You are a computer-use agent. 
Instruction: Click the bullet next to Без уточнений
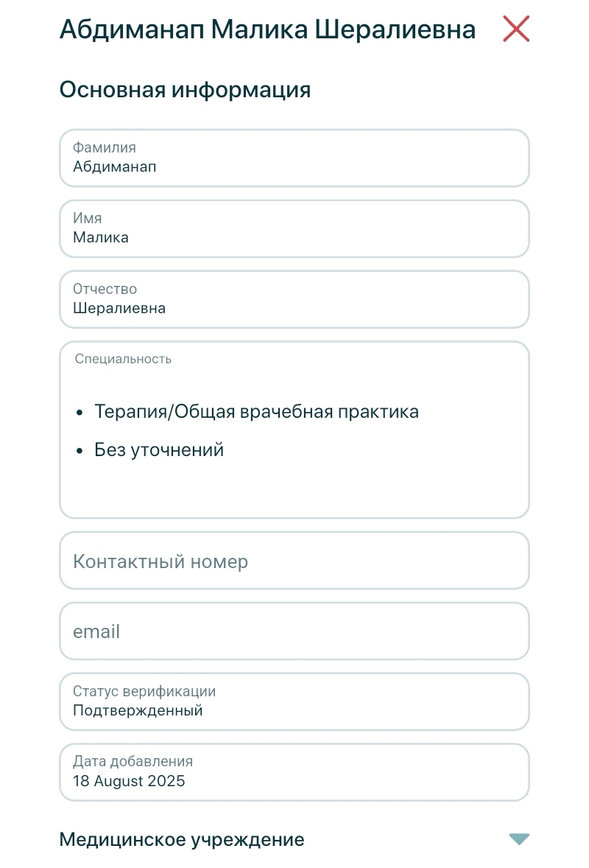79,450
